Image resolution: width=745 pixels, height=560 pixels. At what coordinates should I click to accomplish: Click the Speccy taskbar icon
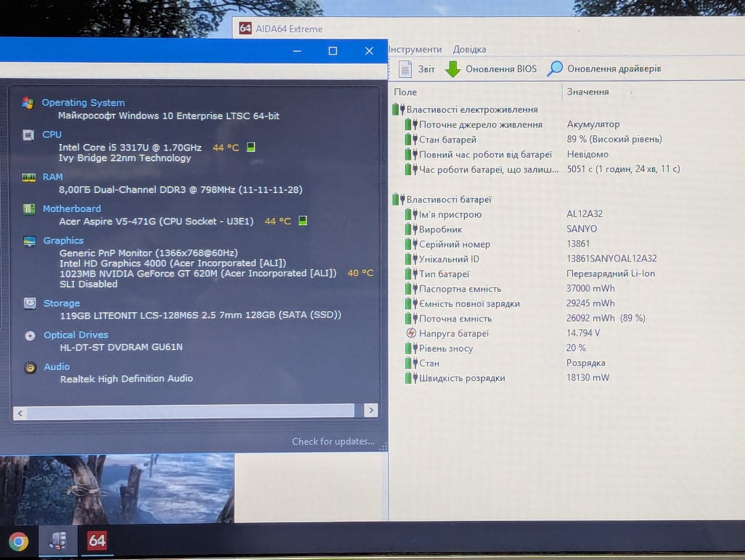(58, 541)
